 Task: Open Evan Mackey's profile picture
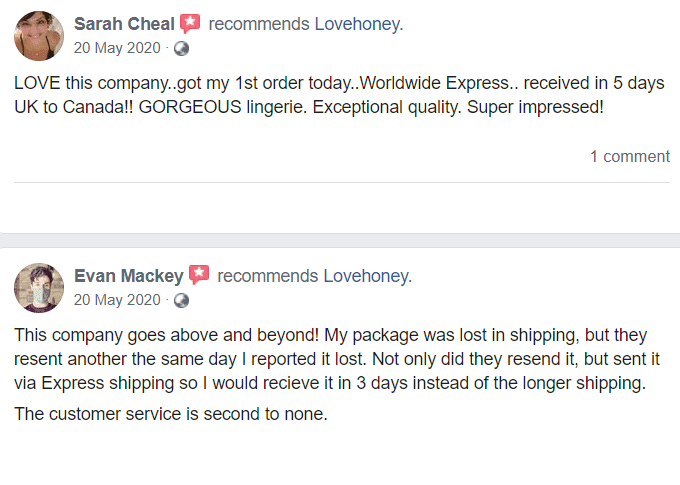click(39, 288)
